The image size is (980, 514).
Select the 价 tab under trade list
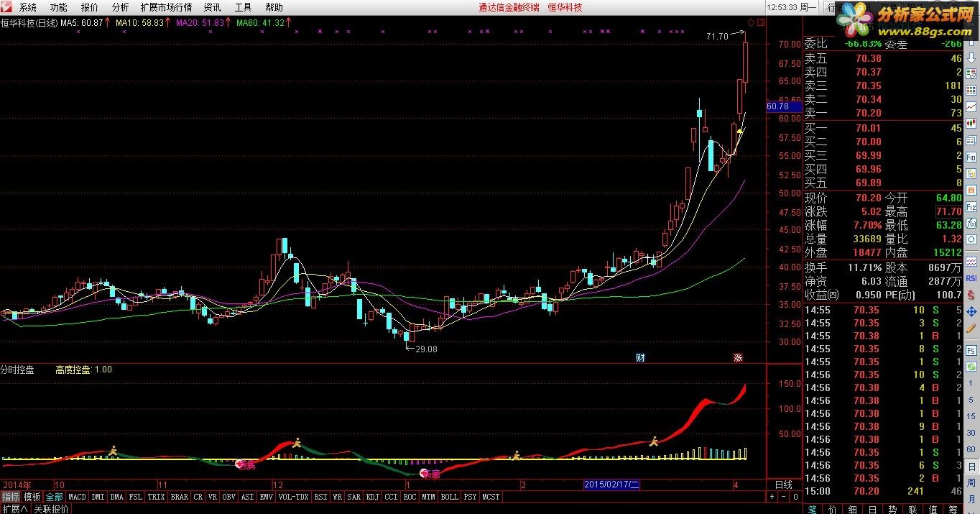coord(833,509)
